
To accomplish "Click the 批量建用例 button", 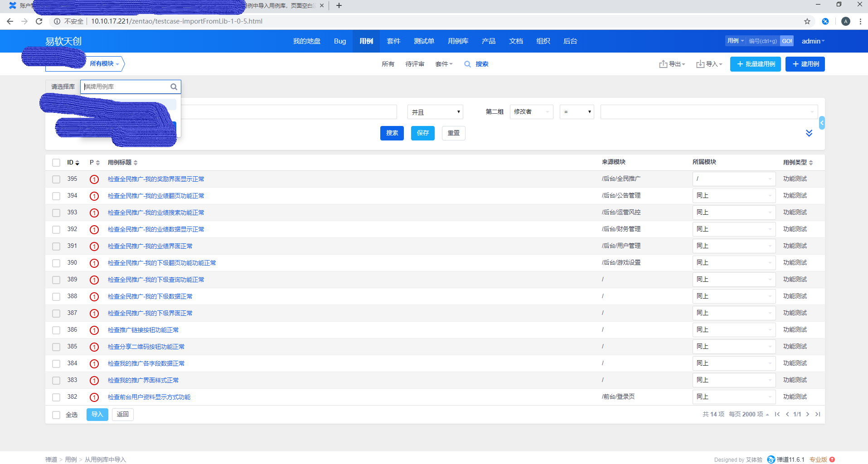I will pos(756,64).
